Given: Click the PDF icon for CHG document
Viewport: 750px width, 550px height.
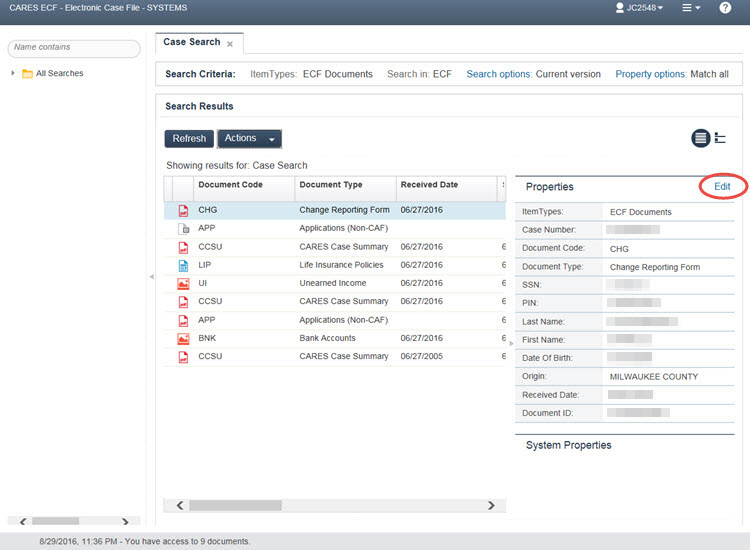Looking at the screenshot, I should point(183,211).
